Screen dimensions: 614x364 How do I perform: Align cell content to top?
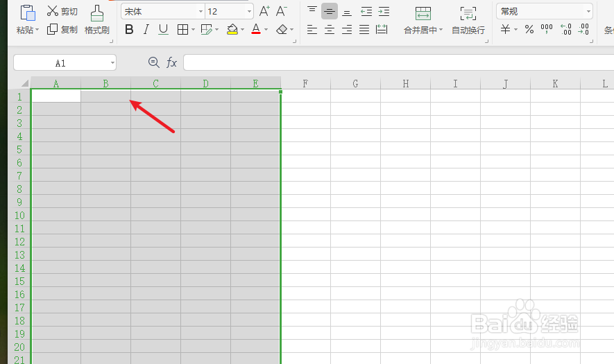point(312,11)
